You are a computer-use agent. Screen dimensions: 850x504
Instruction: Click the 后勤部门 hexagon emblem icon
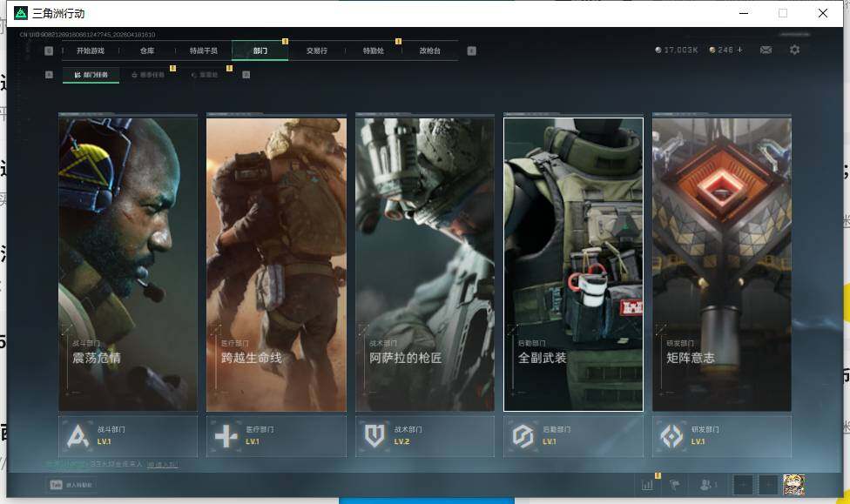pos(523,436)
